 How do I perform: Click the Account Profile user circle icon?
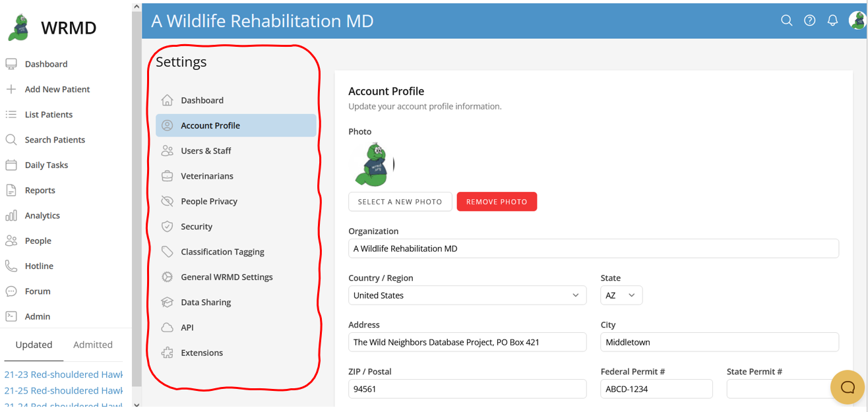pyautogui.click(x=168, y=125)
